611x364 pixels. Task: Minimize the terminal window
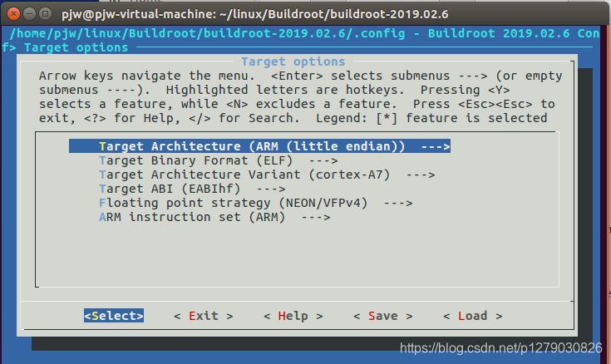30,14
